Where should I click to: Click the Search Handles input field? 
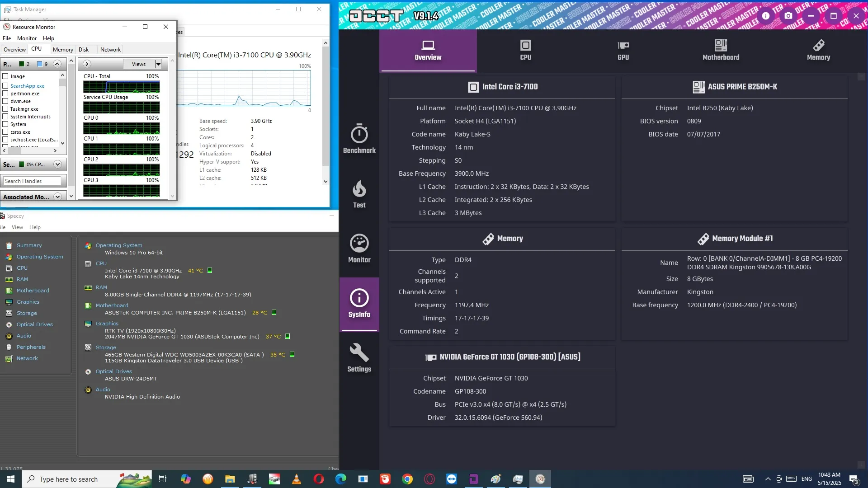[x=32, y=181]
